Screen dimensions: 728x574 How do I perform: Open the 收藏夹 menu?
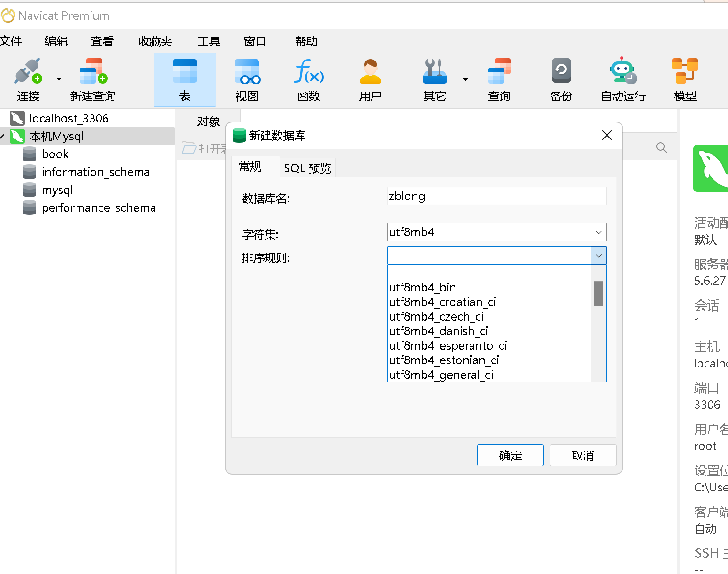156,41
